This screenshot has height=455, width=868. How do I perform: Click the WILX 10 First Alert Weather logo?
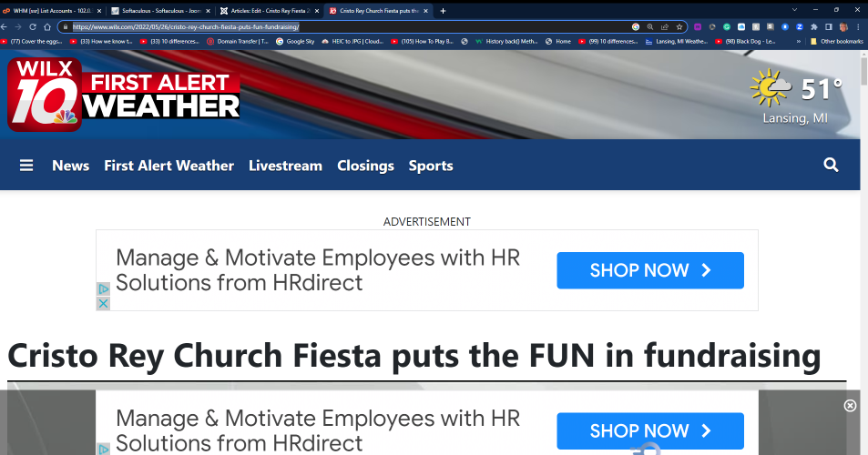point(124,95)
